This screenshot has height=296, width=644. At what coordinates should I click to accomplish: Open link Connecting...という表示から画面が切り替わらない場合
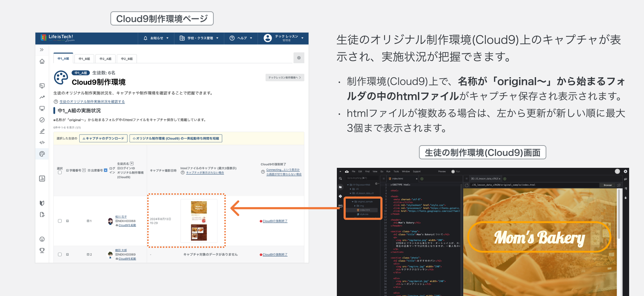point(284,172)
